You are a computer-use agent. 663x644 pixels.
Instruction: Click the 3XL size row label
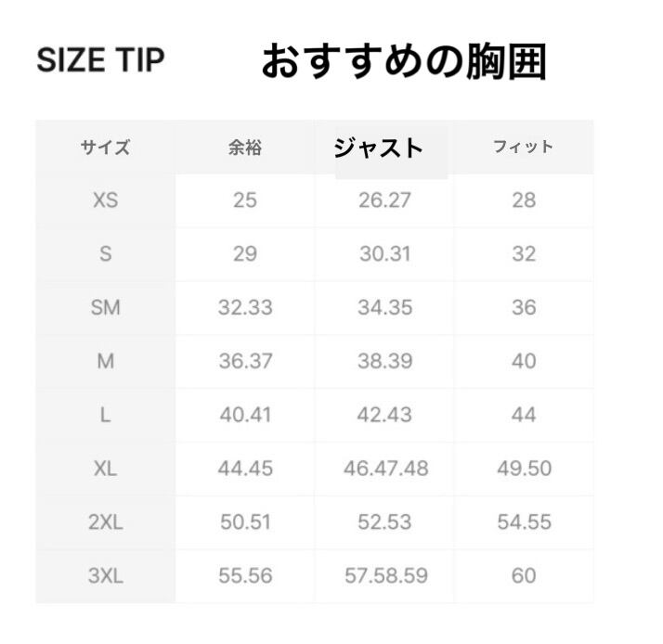coord(106,576)
